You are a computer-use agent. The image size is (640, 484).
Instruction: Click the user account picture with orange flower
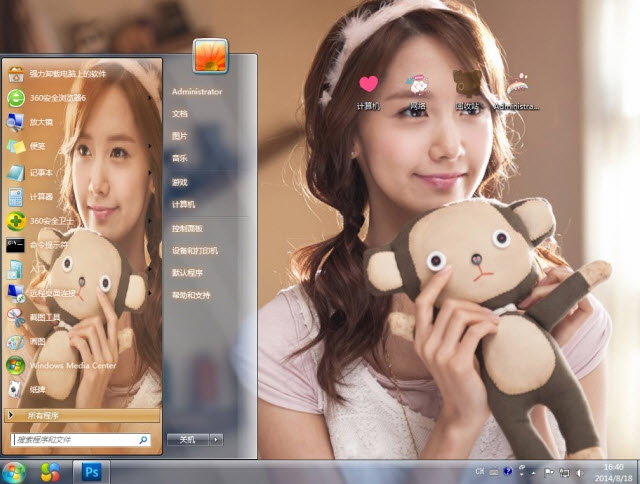click(x=210, y=56)
